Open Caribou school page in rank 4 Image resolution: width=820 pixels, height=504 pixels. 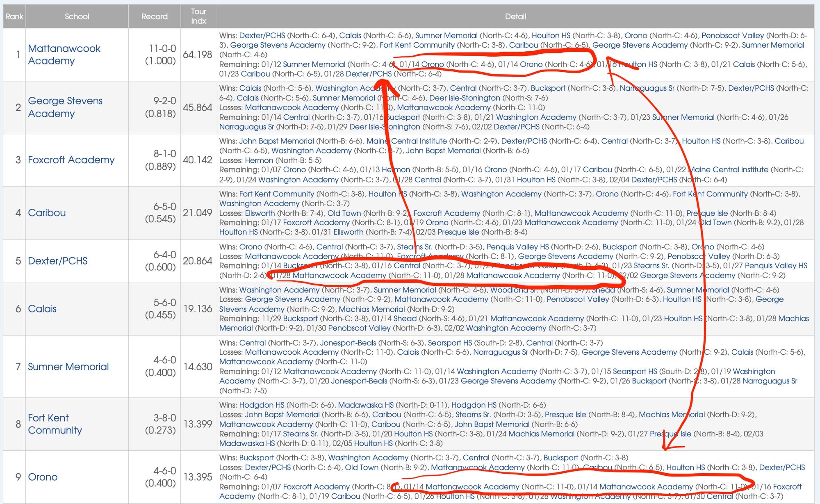(x=47, y=213)
